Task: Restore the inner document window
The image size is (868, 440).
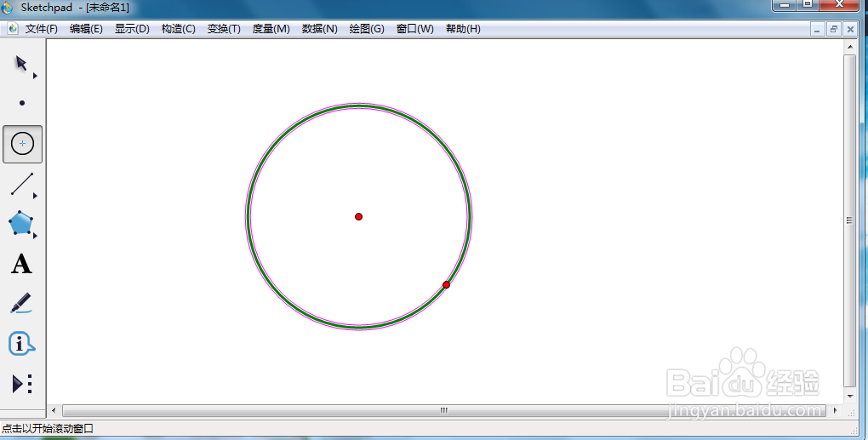Action: [834, 29]
